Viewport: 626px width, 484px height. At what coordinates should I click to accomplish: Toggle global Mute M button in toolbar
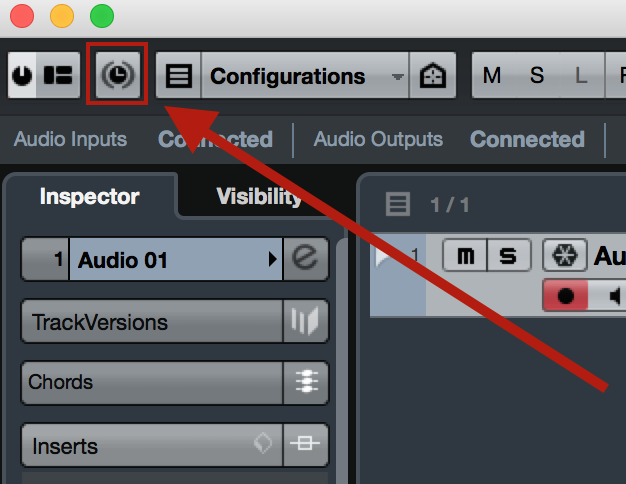click(492, 75)
